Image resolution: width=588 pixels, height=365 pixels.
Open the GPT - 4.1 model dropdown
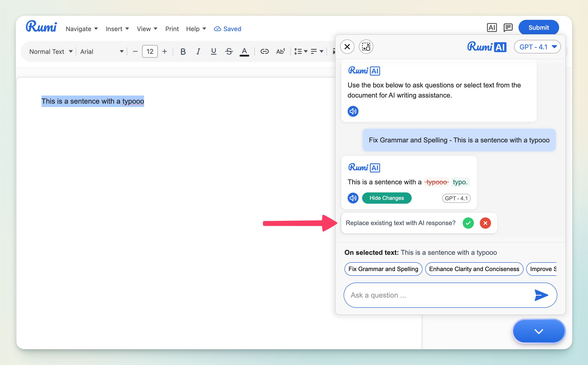pyautogui.click(x=537, y=47)
